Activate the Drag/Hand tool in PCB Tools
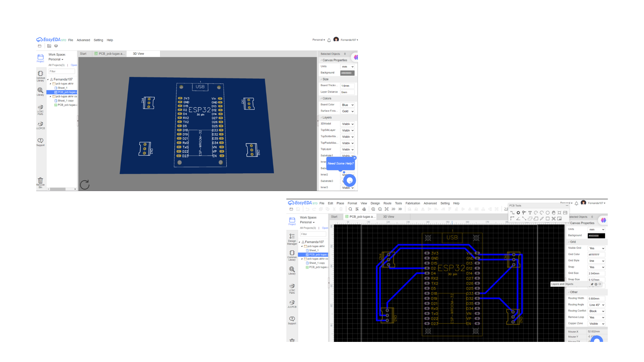This screenshot has height=362, width=644. pos(553,213)
